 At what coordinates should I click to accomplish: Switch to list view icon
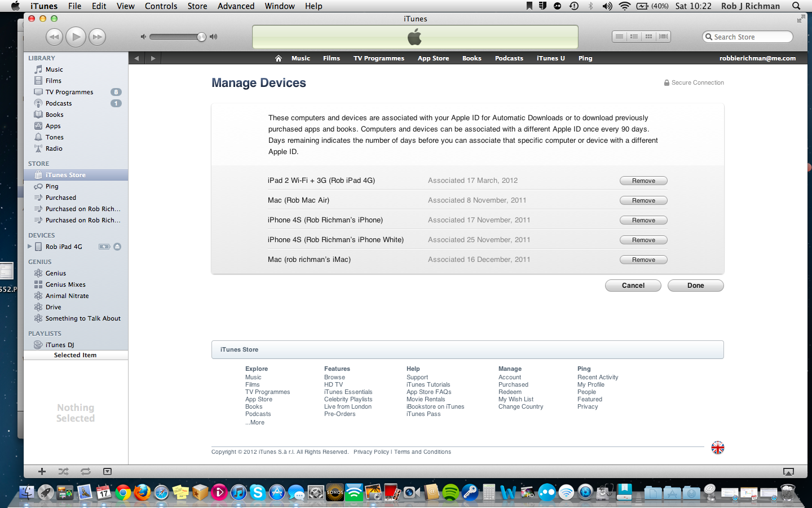coord(619,37)
